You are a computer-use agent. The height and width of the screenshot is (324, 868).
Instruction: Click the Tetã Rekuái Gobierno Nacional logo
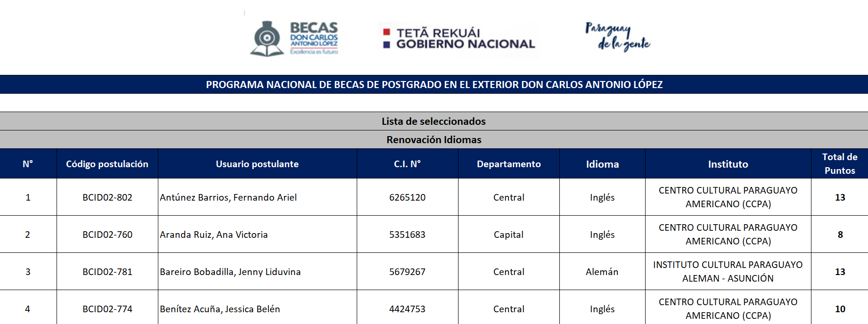point(459,39)
